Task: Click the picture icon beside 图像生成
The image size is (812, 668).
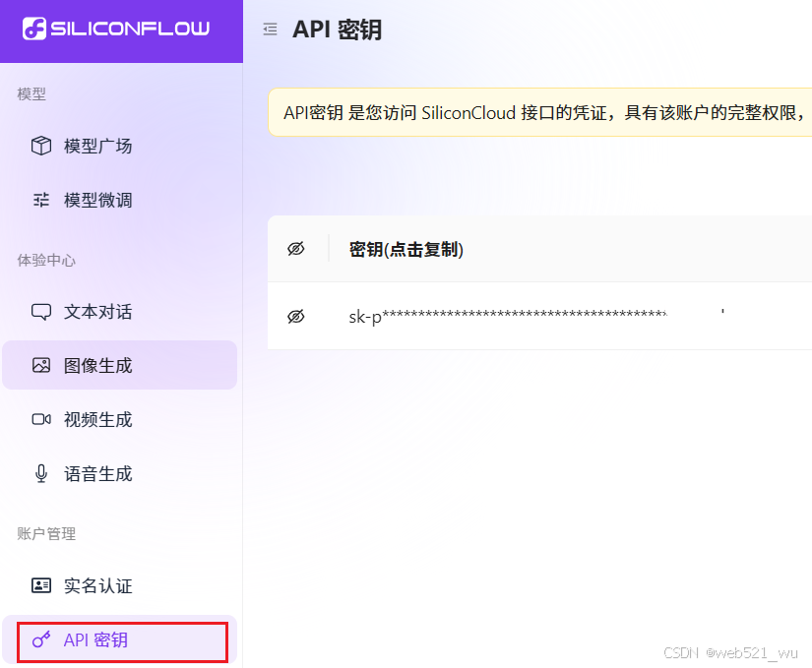Action: coord(41,365)
